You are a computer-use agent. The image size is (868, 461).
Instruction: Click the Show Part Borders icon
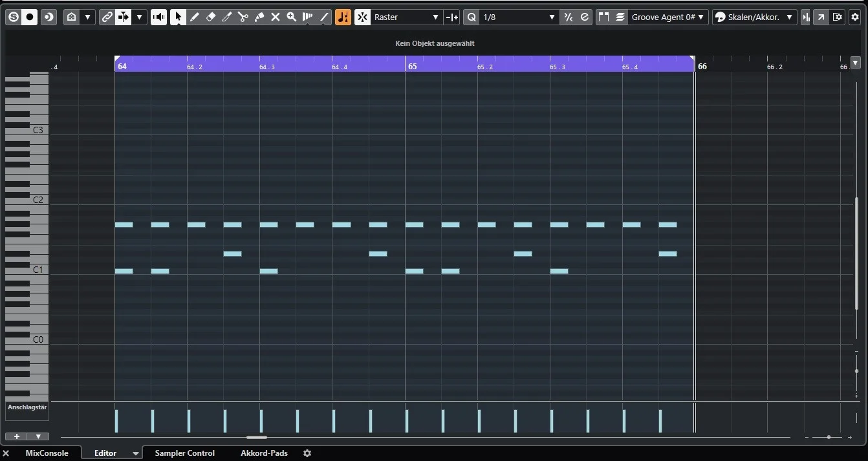coord(604,17)
